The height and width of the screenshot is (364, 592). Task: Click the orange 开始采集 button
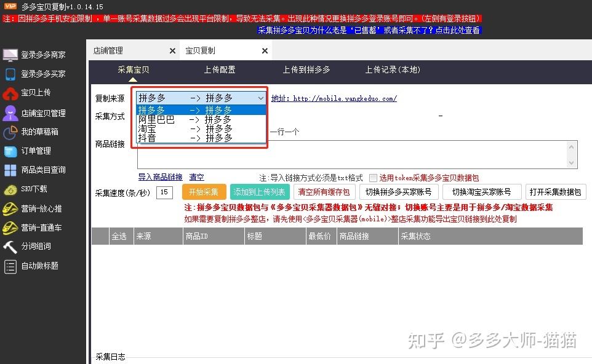coord(204,192)
